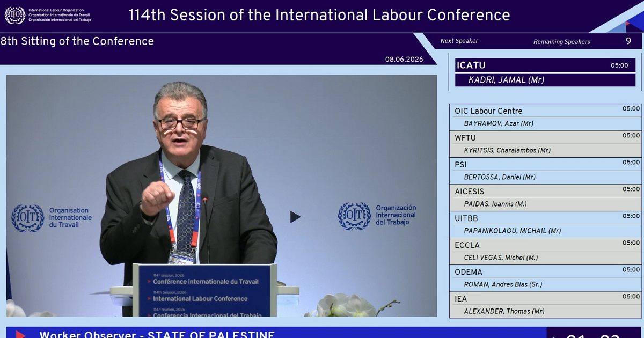644x338 pixels.
Task: Click the 114th Session conference heading
Action: coord(319,14)
